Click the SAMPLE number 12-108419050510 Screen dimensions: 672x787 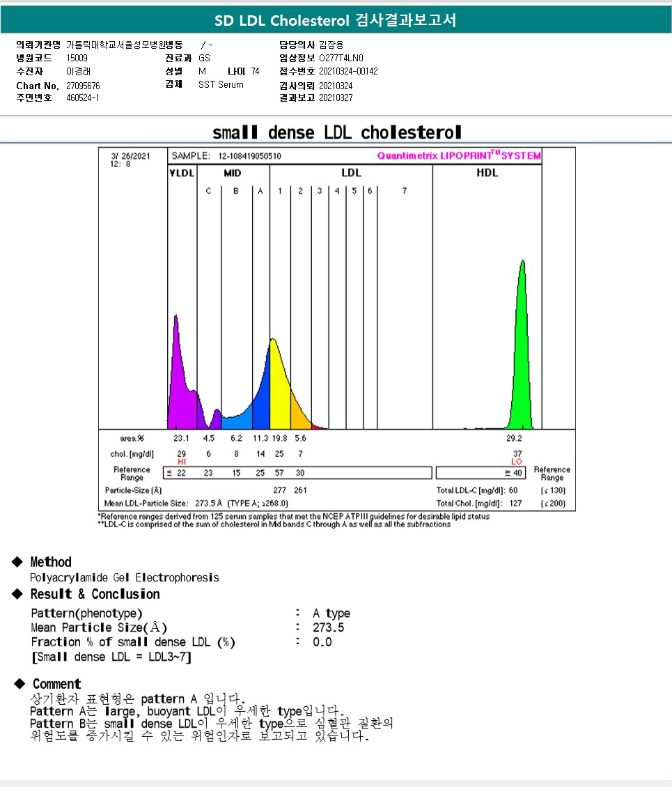(x=249, y=156)
